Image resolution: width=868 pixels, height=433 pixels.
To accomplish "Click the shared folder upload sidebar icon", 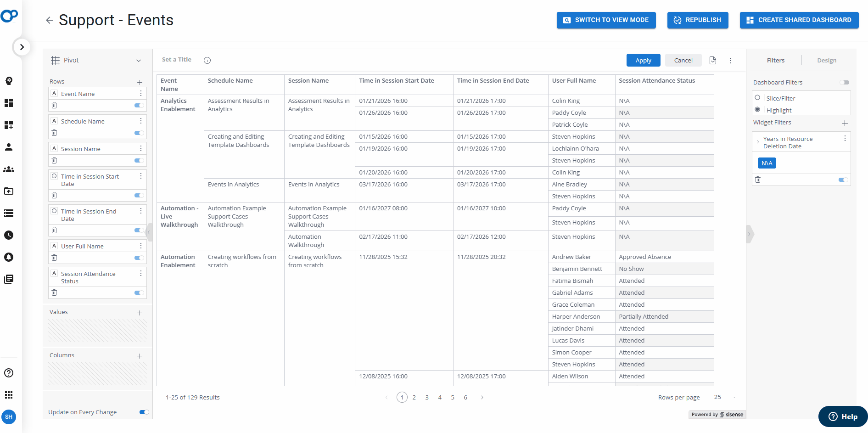I will click(9, 191).
